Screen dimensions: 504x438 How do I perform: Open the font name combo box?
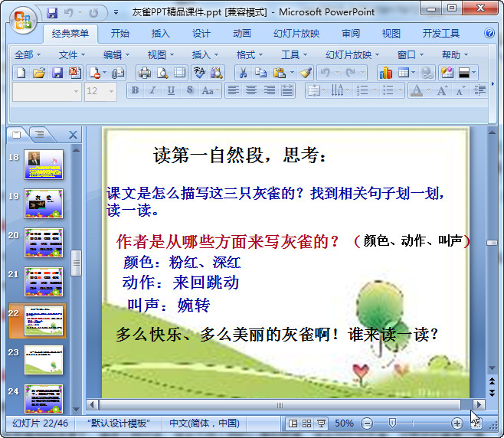coord(47,91)
